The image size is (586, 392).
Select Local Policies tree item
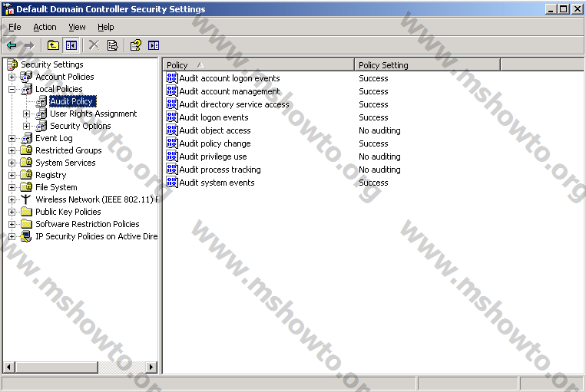click(58, 89)
